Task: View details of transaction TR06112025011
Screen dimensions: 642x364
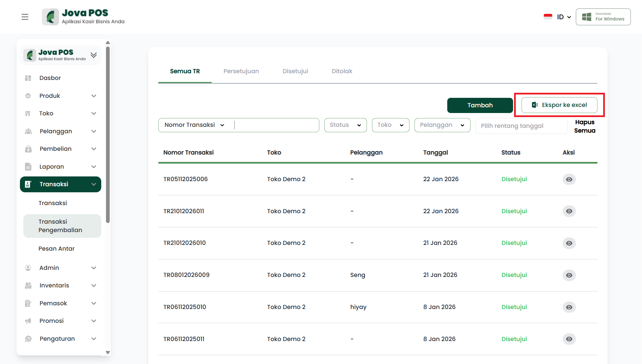Action: (x=569, y=339)
